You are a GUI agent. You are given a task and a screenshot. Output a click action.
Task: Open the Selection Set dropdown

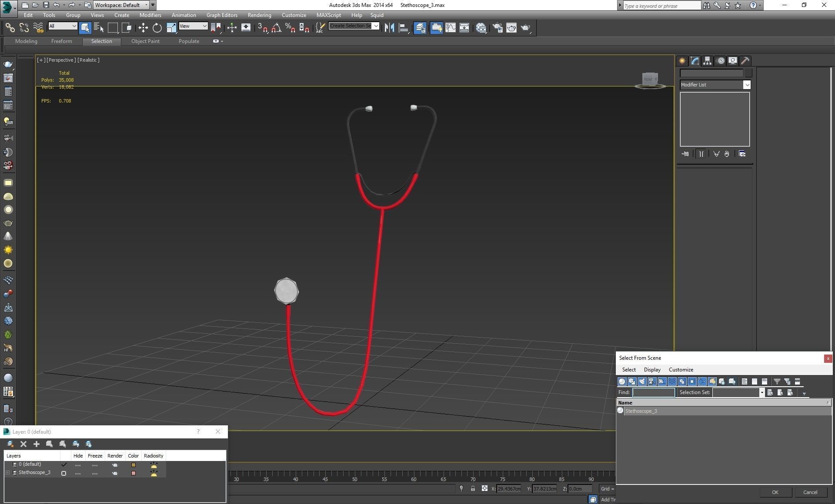tap(762, 392)
